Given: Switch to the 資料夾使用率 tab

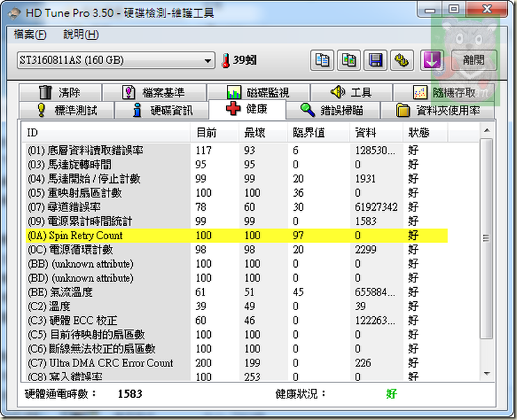Looking at the screenshot, I should click(438, 110).
